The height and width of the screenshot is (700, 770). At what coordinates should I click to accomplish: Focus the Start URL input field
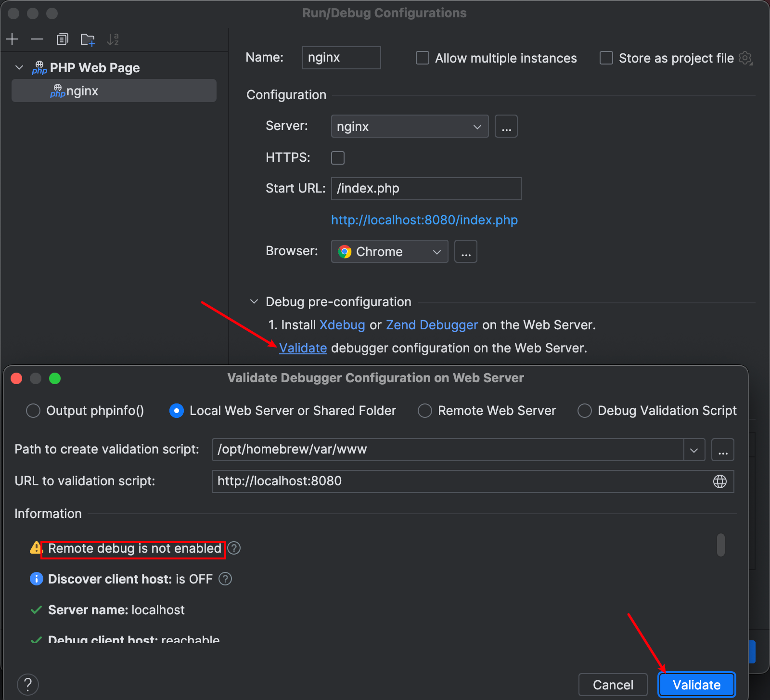coord(426,189)
